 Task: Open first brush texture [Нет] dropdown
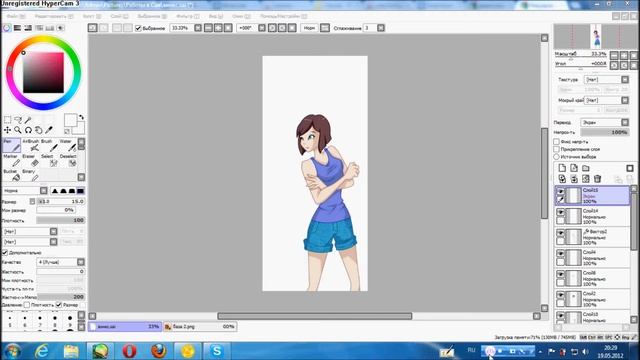[30, 231]
